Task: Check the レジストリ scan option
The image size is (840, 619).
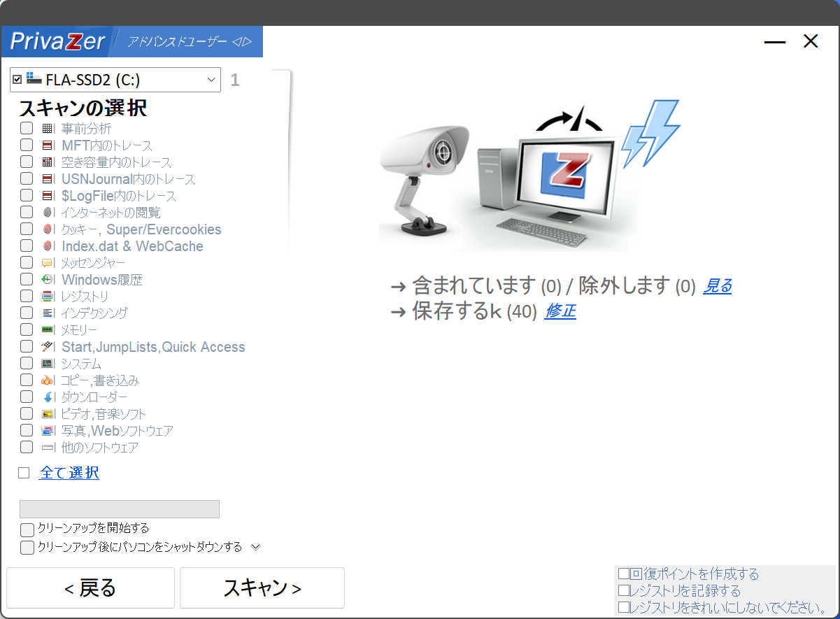Action: click(x=27, y=296)
